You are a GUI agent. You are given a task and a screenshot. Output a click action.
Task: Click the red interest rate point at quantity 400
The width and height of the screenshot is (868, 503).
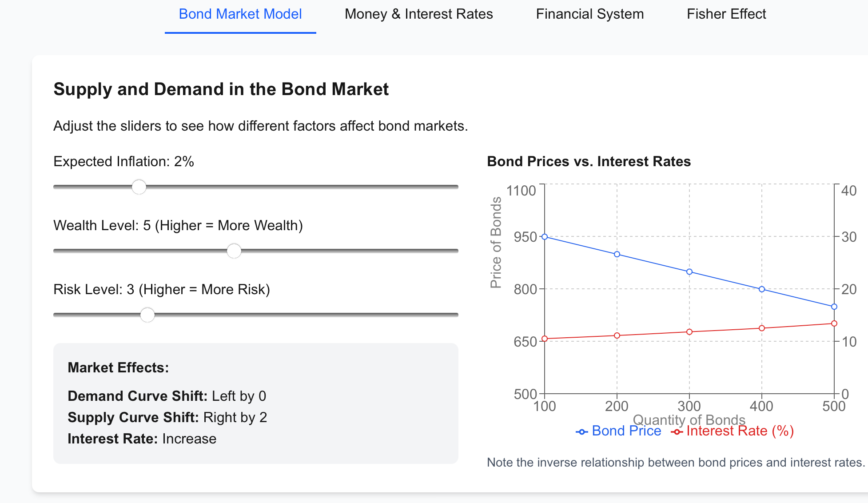762,328
